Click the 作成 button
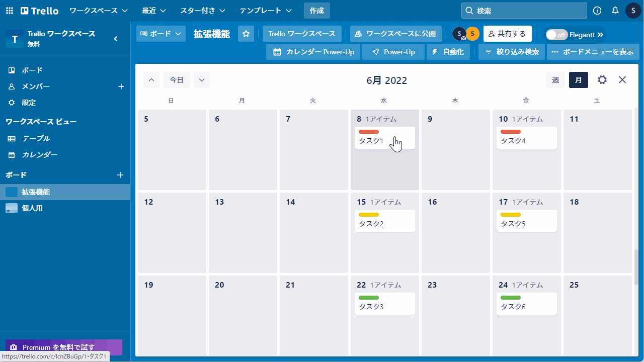 pos(317,11)
